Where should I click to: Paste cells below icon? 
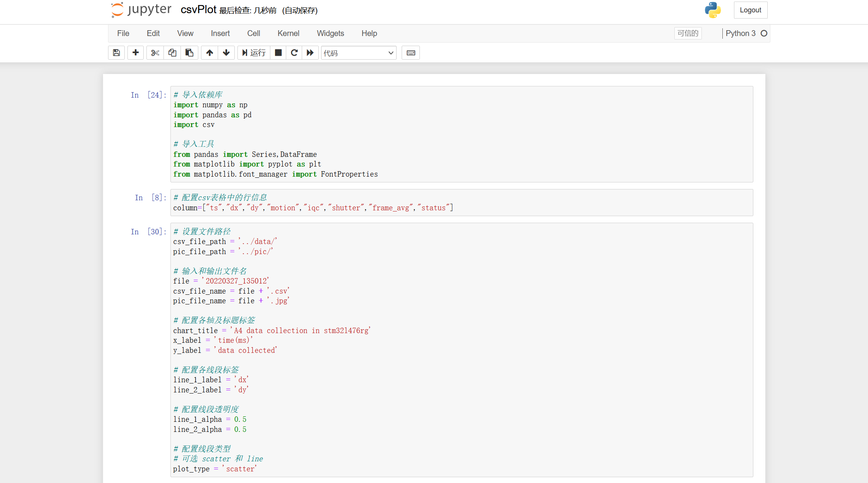(189, 53)
